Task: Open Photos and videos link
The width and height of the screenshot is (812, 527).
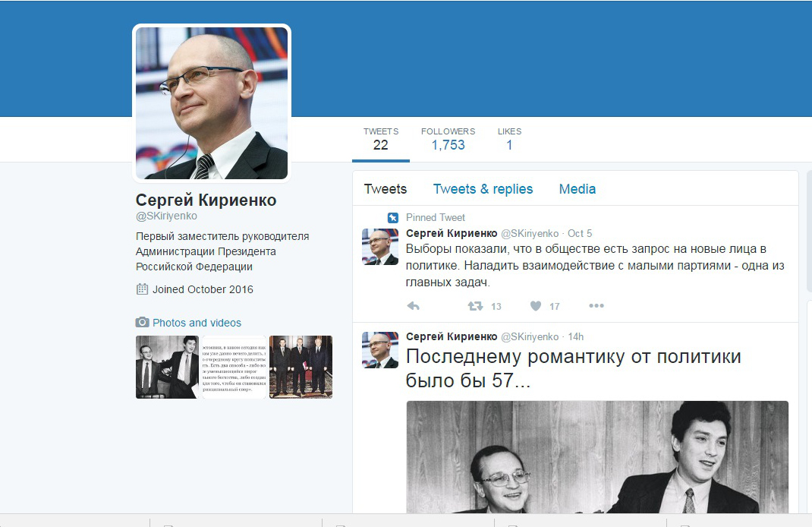Action: [x=197, y=323]
